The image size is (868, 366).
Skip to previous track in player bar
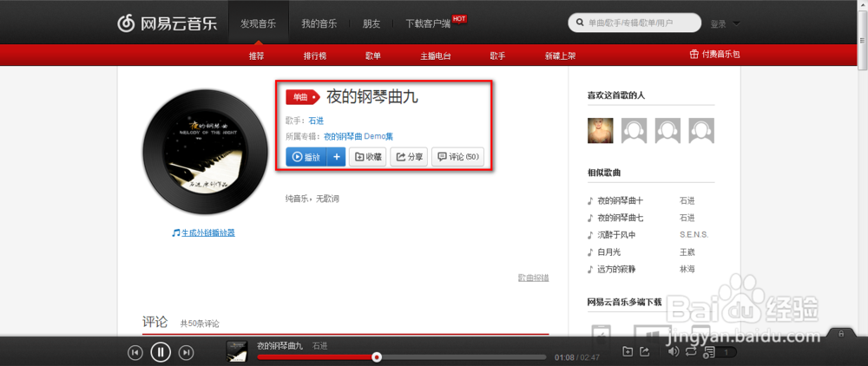click(x=135, y=352)
